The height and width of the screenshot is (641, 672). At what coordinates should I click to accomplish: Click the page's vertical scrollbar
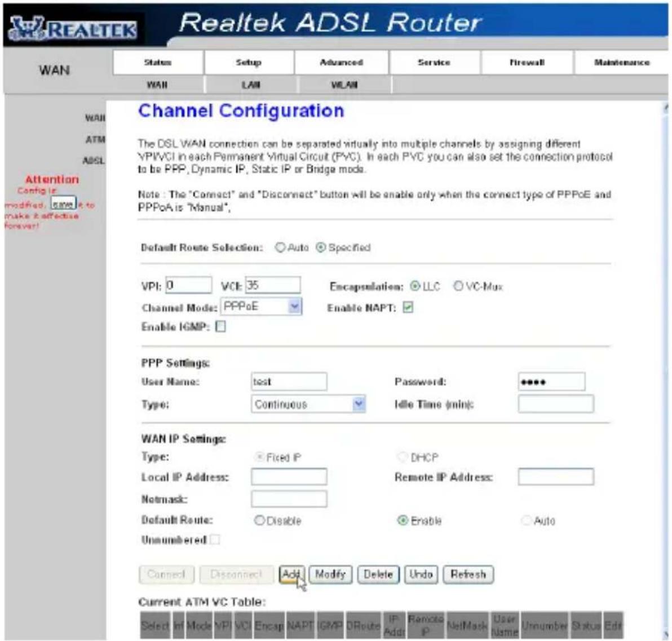[666, 370]
